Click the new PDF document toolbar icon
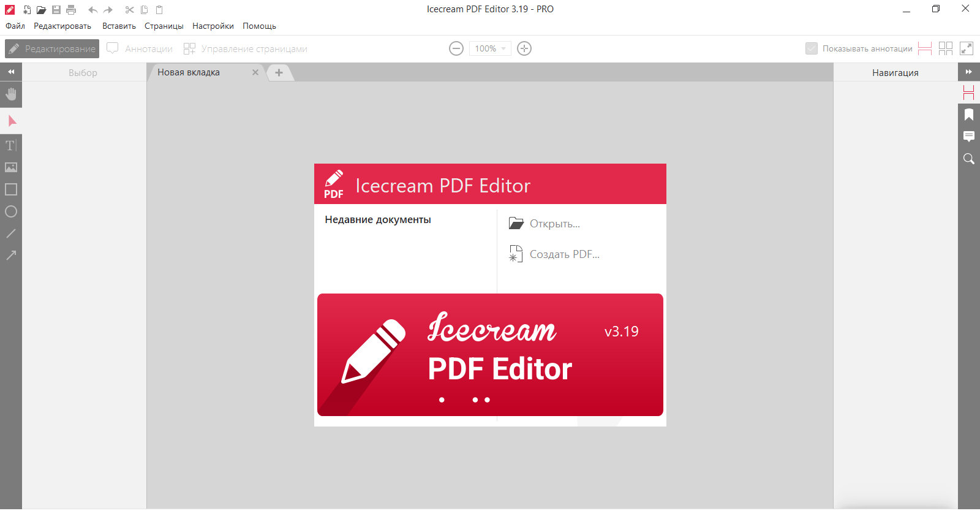980x527 pixels. tap(26, 10)
